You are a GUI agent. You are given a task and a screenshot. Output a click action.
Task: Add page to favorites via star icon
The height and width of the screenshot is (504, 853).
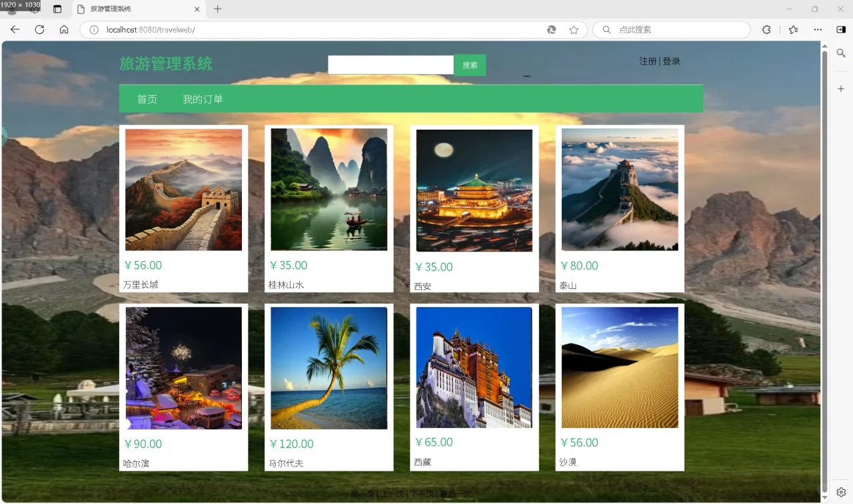574,29
